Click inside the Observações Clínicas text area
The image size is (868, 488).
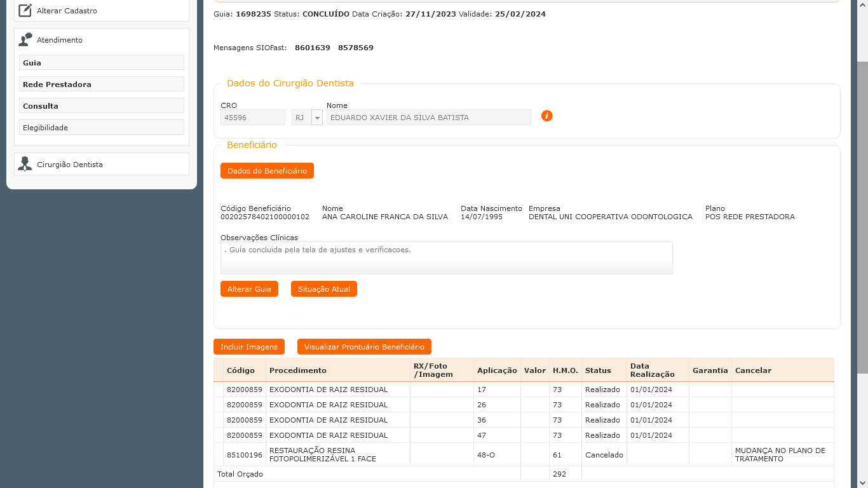pos(446,258)
